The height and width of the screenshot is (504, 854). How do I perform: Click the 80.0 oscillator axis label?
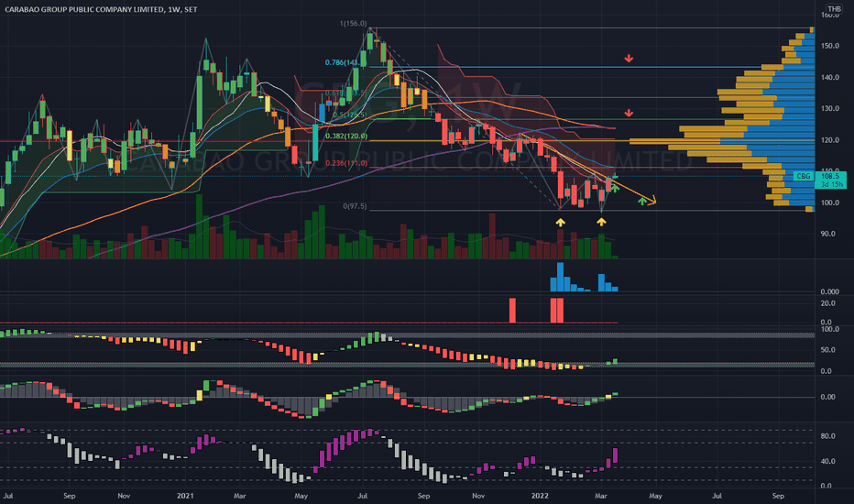827,436
